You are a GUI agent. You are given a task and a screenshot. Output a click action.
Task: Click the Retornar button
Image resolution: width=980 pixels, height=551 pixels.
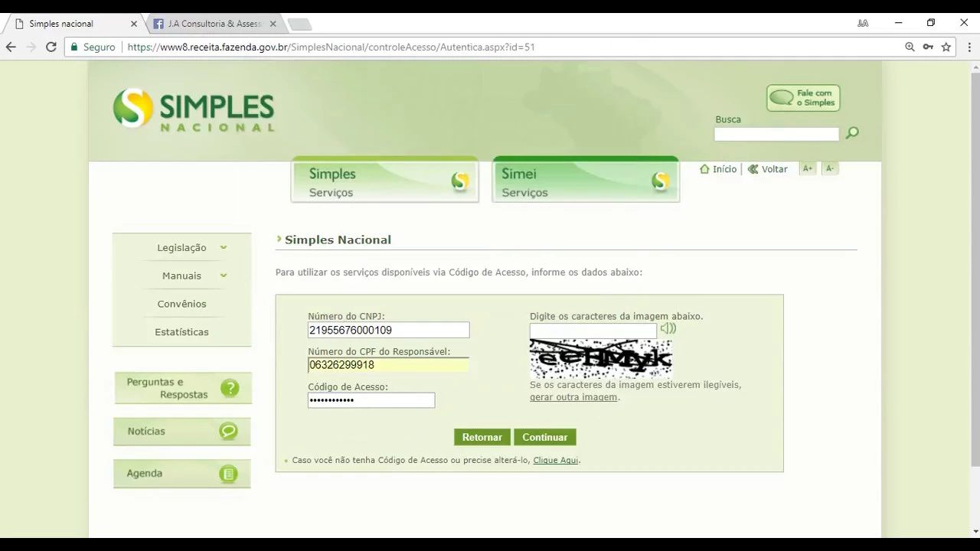click(482, 437)
